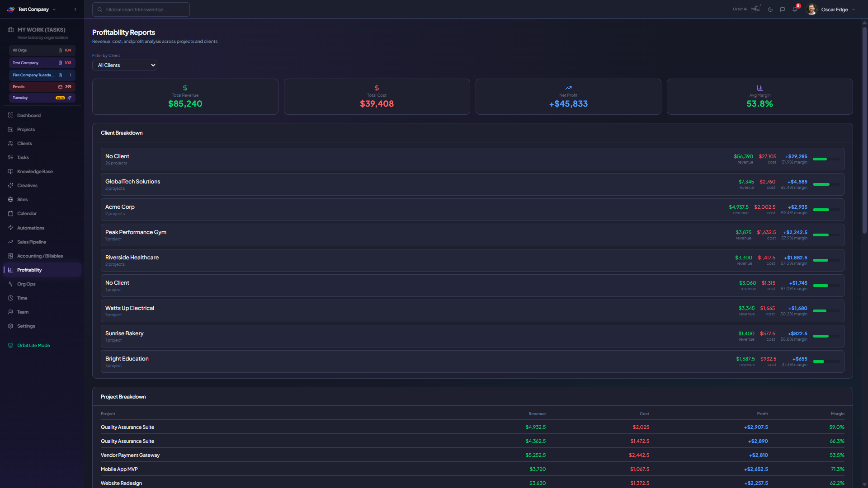This screenshot has height=488, width=868.
Task: Click the Profitability bar chart icon
Action: 10,270
